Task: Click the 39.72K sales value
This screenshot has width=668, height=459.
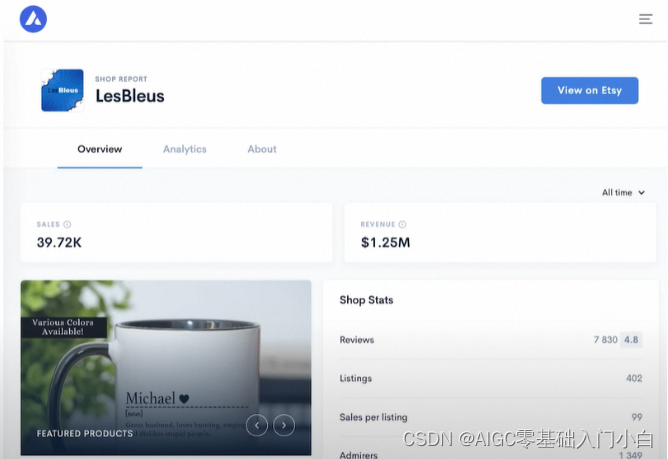Action: pyautogui.click(x=59, y=242)
